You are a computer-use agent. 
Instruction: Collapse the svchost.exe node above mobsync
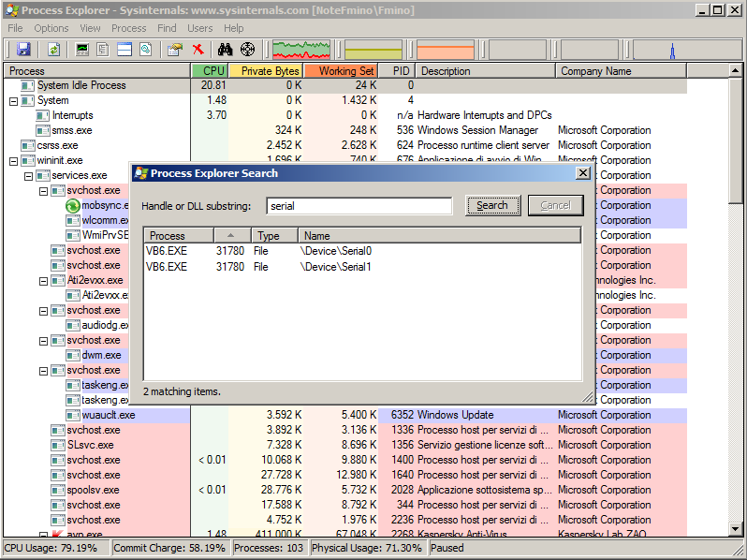pos(43,191)
